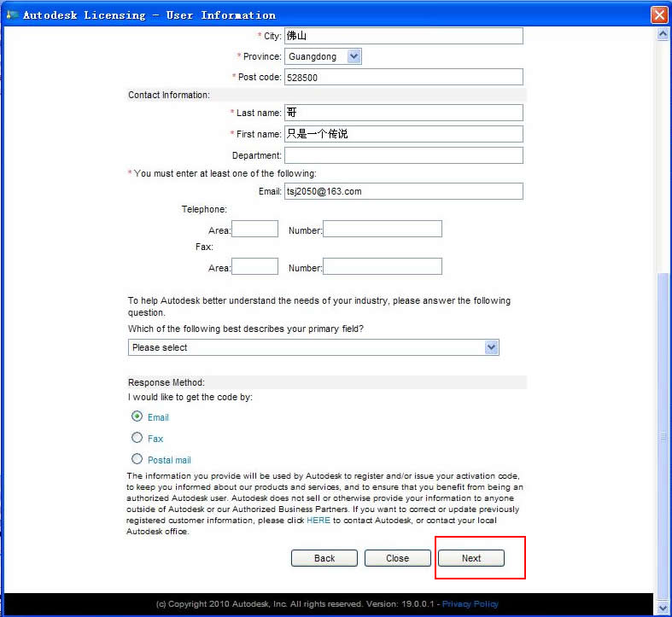This screenshot has height=617, width=672.
Task: Click the Telephone Number input field
Action: coord(382,229)
